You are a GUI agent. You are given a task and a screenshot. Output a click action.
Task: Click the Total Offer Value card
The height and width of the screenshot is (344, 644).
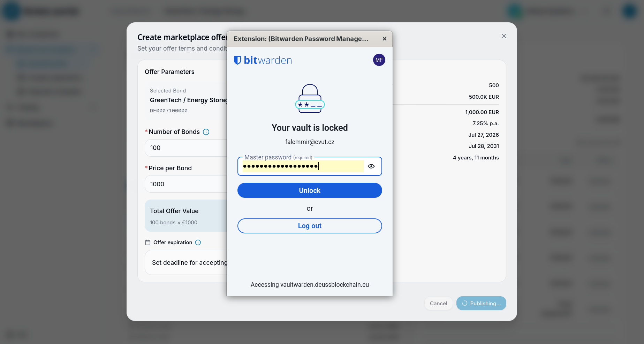pyautogui.click(x=186, y=216)
